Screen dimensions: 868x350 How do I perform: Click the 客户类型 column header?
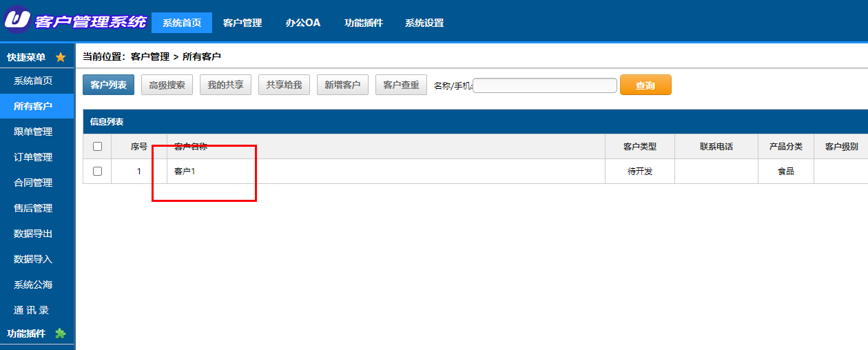[640, 147]
